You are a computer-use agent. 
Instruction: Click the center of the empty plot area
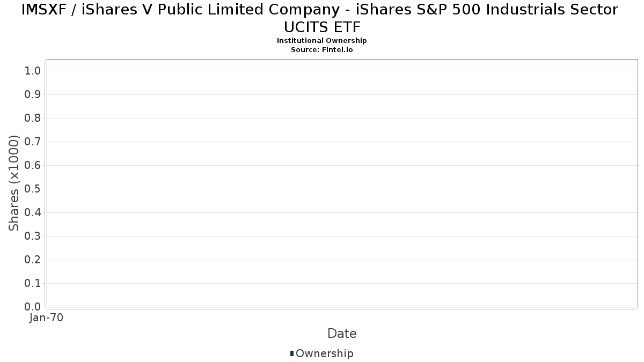[x=342, y=183]
